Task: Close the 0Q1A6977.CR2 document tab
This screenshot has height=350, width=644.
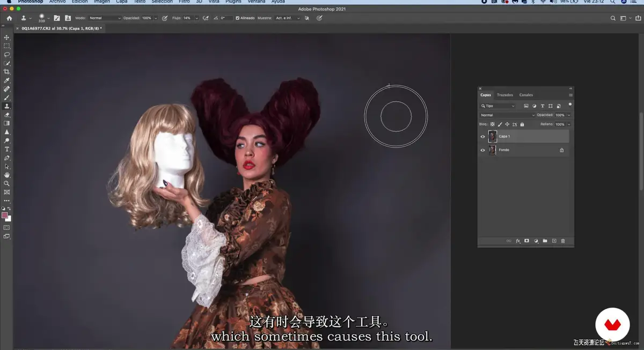Action: (x=17, y=28)
